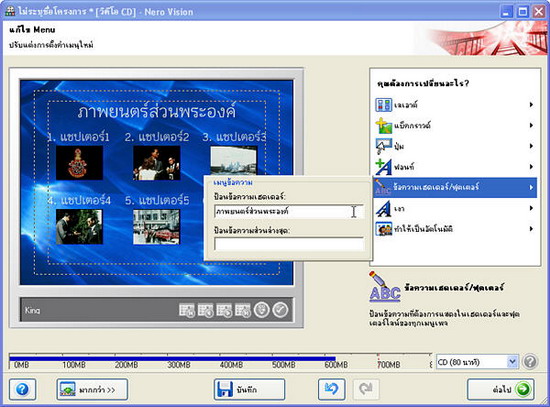Image resolution: width=550 pixels, height=407 pixels.
Task: Click the round checkmark icon under the preview
Action: (x=280, y=310)
